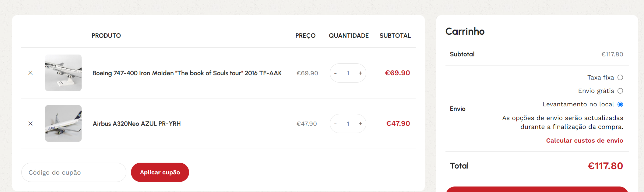644x192 pixels.
Task: Select Taxa fixa shipping option
Action: point(620,77)
